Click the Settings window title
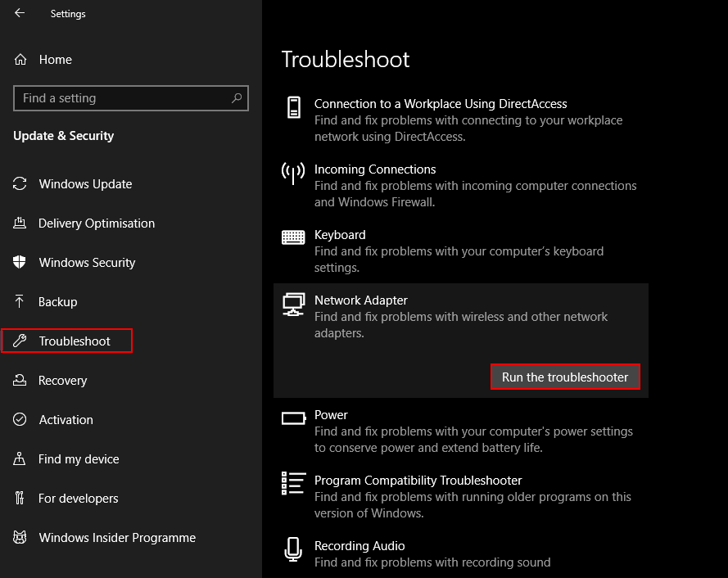 pyautogui.click(x=68, y=14)
